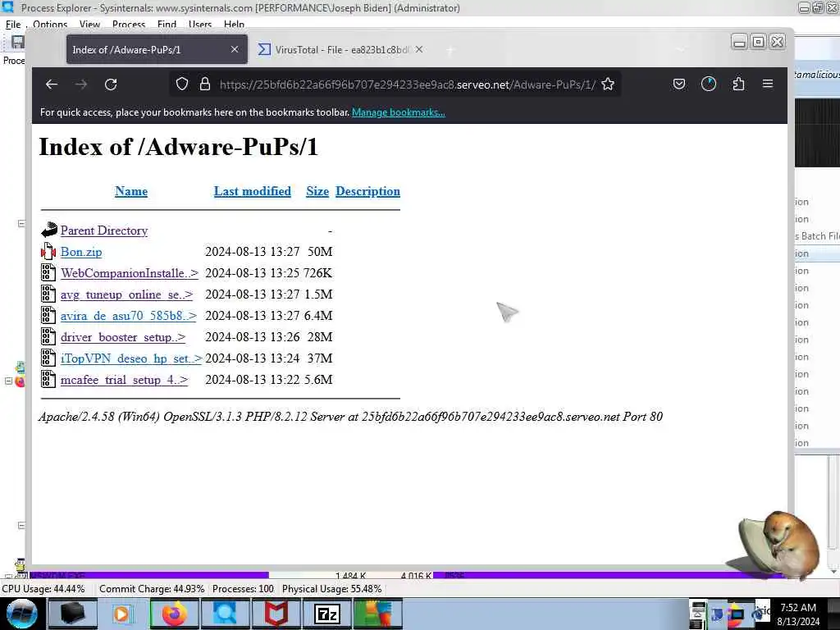The width and height of the screenshot is (840, 630).
Task: Open the tracking protection shield icon
Action: tap(182, 84)
